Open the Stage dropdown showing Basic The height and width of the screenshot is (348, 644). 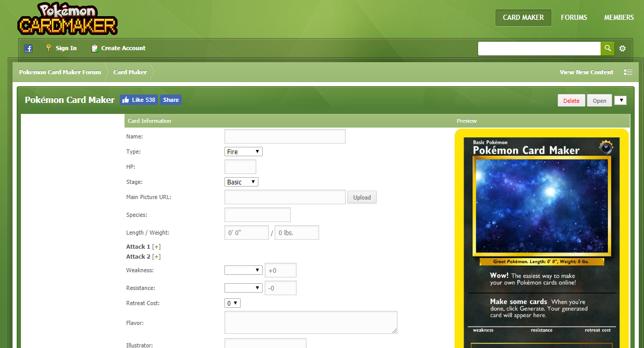point(241,182)
